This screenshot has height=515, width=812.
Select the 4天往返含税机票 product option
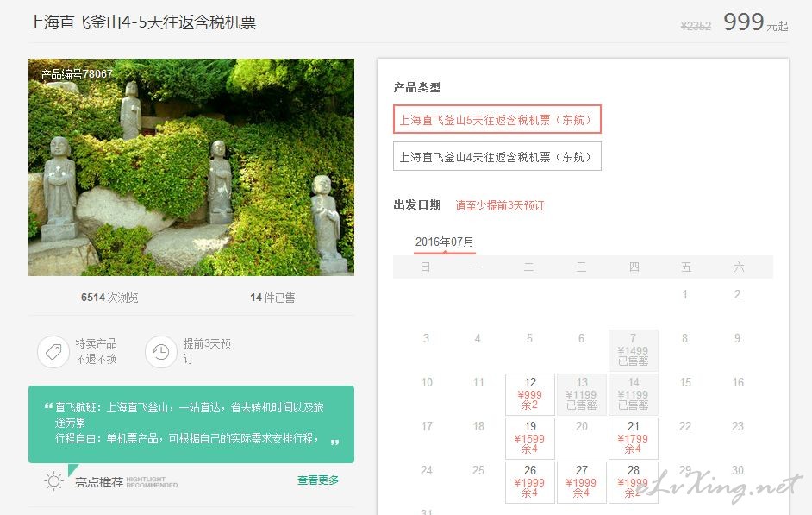497,156
